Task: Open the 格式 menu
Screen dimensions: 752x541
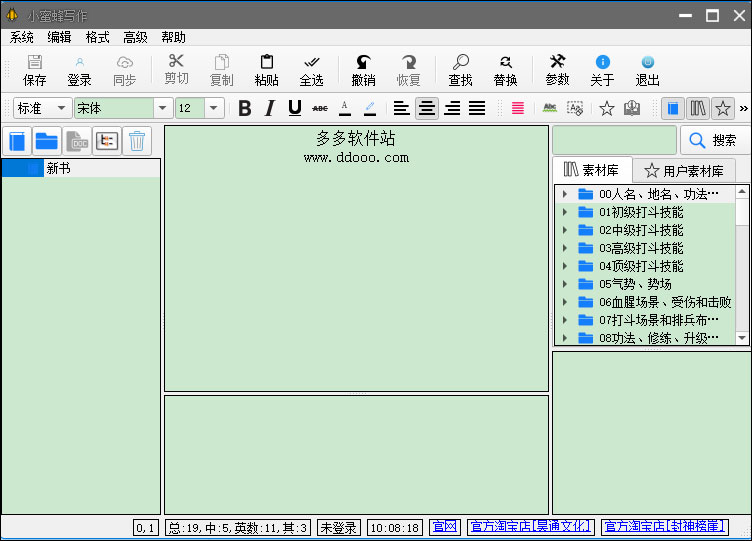Action: pyautogui.click(x=97, y=37)
